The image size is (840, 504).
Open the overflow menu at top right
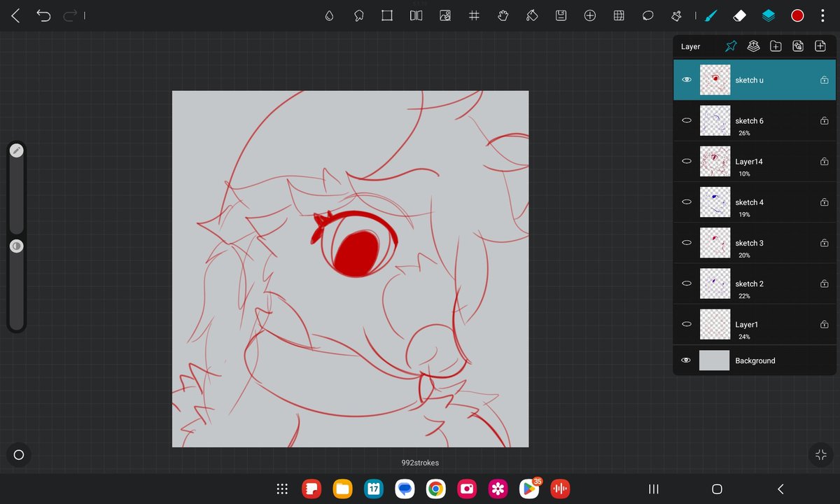[x=822, y=15]
